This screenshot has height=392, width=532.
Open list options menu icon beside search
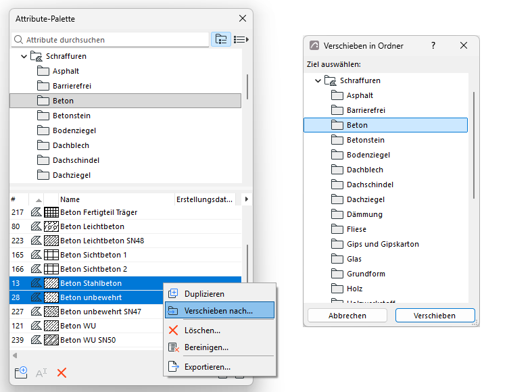pos(241,40)
